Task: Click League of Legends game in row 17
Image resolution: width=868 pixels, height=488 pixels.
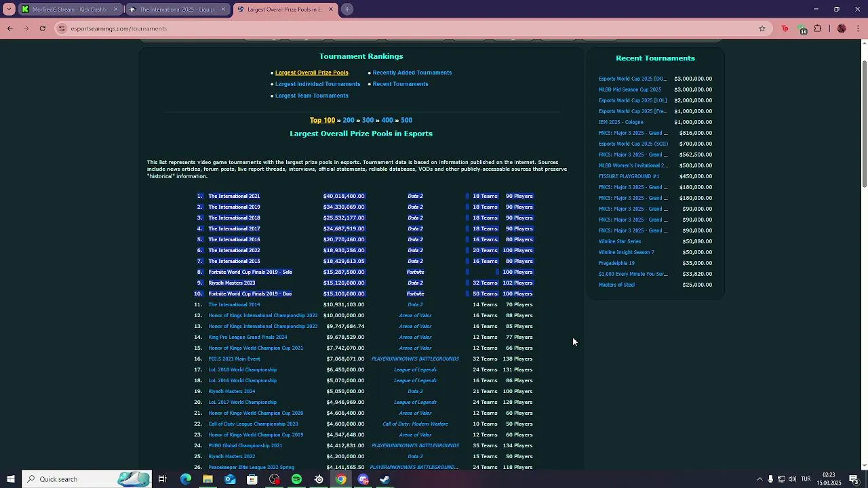Action: [415, 369]
